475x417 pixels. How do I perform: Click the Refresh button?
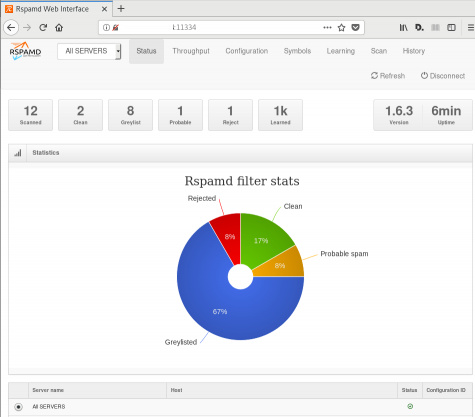[388, 76]
